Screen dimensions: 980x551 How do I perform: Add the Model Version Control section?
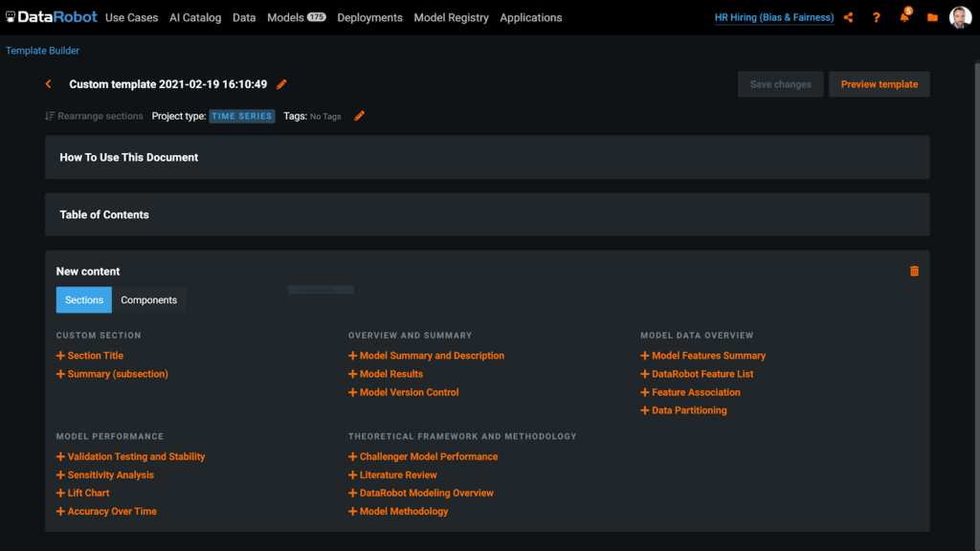coord(403,392)
